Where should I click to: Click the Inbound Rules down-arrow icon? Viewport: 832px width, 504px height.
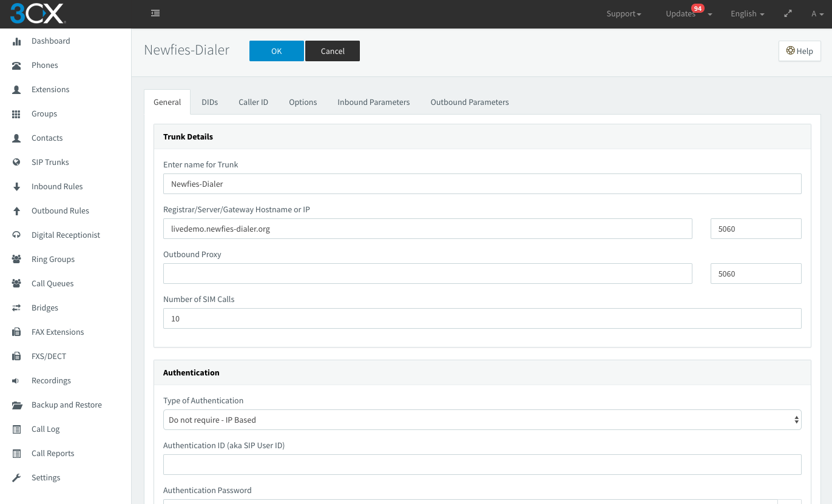tap(17, 187)
